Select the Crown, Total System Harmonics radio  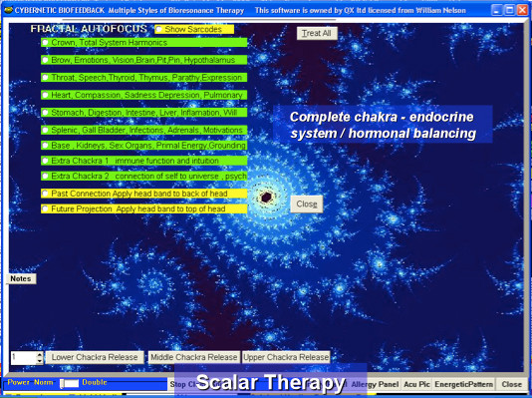click(143, 43)
